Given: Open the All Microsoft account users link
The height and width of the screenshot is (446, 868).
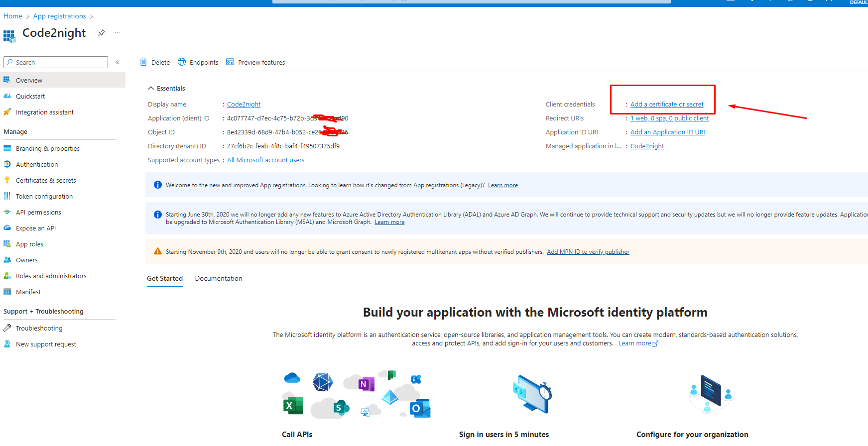Looking at the screenshot, I should [265, 160].
